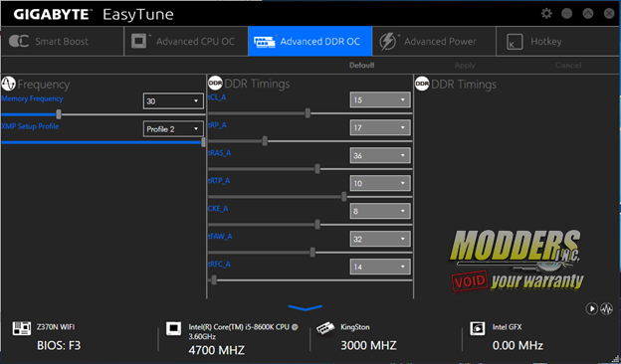
Task: Switch to the Advanced CPU OC tab
Action: click(x=186, y=41)
